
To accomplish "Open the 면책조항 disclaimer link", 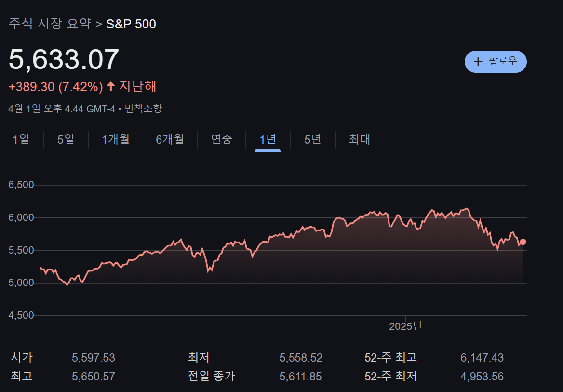I will 143,108.
